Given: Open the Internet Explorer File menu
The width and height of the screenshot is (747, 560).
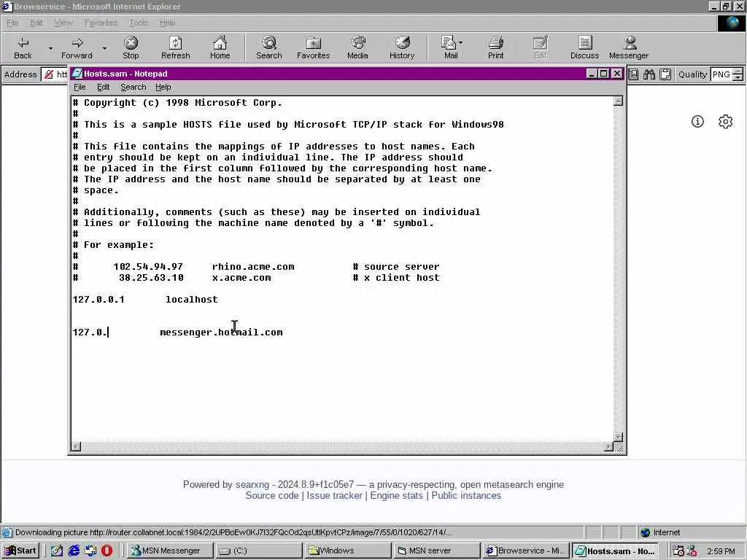Looking at the screenshot, I should coord(12,23).
